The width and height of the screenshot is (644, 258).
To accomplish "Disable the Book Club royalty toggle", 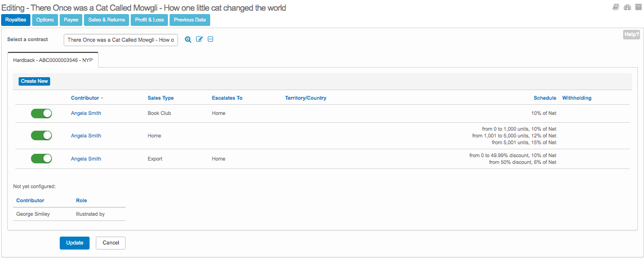I will pos(41,113).
